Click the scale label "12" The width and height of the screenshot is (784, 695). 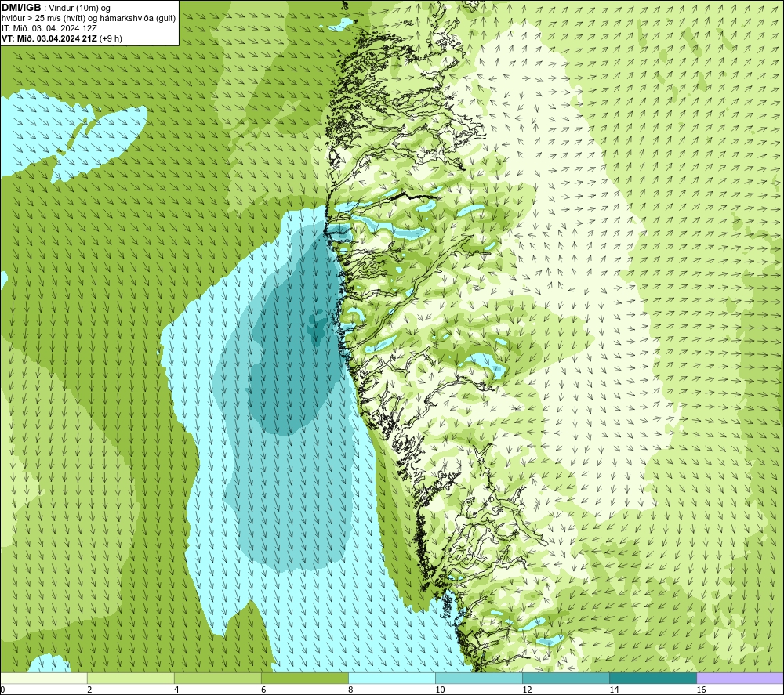pos(527,690)
